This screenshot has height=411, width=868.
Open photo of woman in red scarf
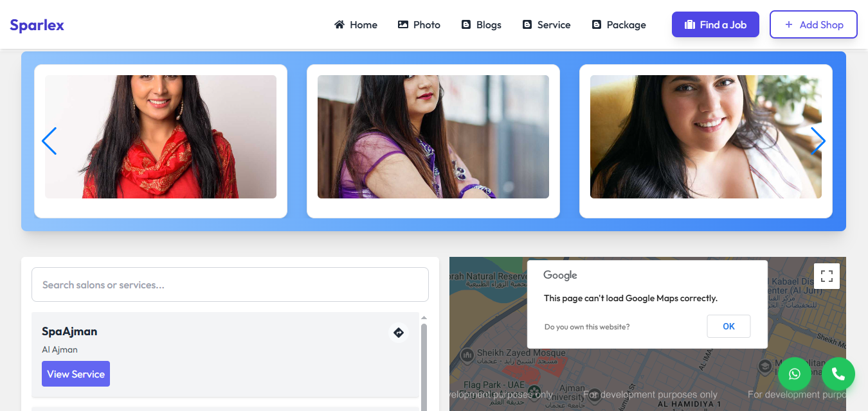pyautogui.click(x=161, y=137)
